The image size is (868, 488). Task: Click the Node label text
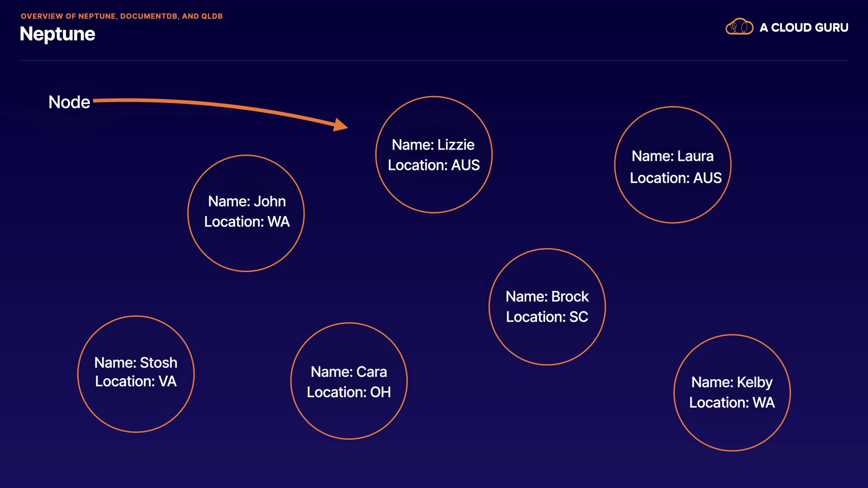69,102
